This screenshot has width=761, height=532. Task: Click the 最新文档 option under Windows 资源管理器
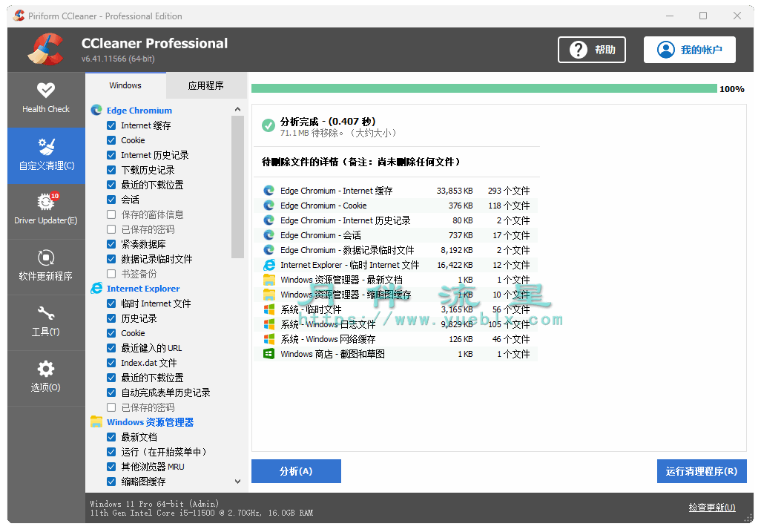[139, 437]
